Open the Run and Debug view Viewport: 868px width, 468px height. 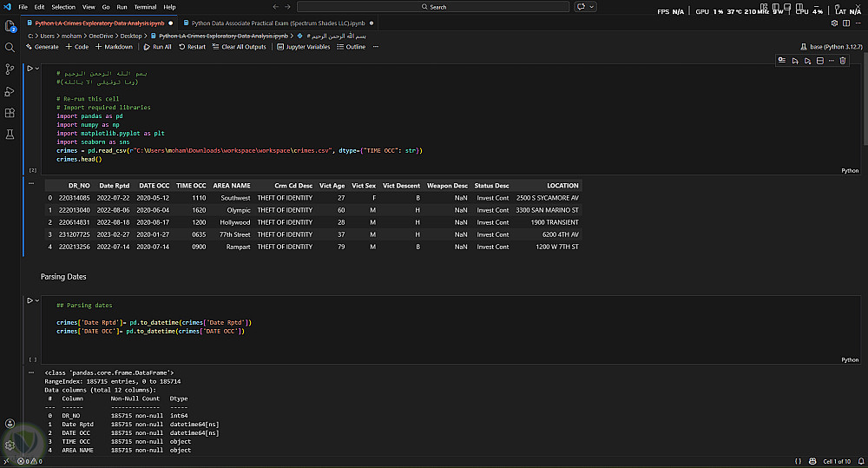point(10,91)
